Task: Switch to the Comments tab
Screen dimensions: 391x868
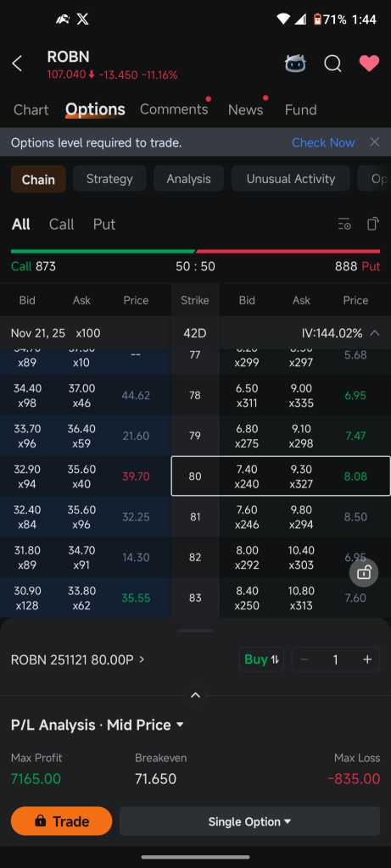Action: coord(174,109)
